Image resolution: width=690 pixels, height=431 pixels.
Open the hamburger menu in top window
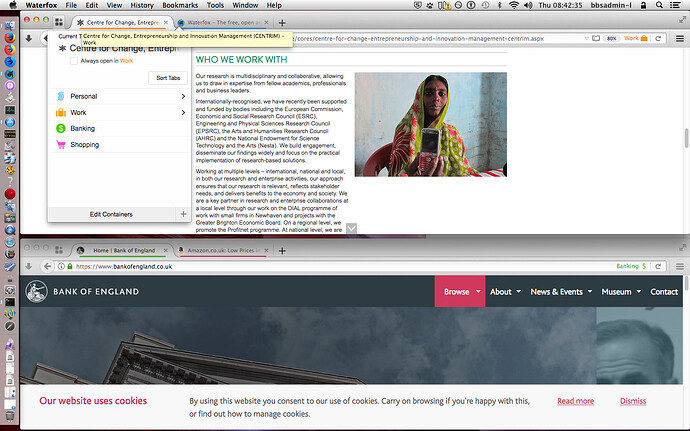(680, 39)
